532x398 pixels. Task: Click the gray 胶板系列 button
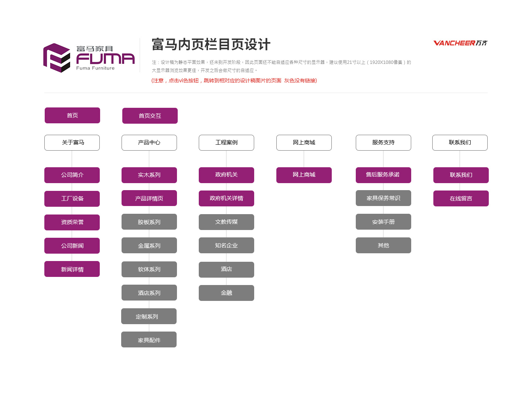(x=149, y=222)
